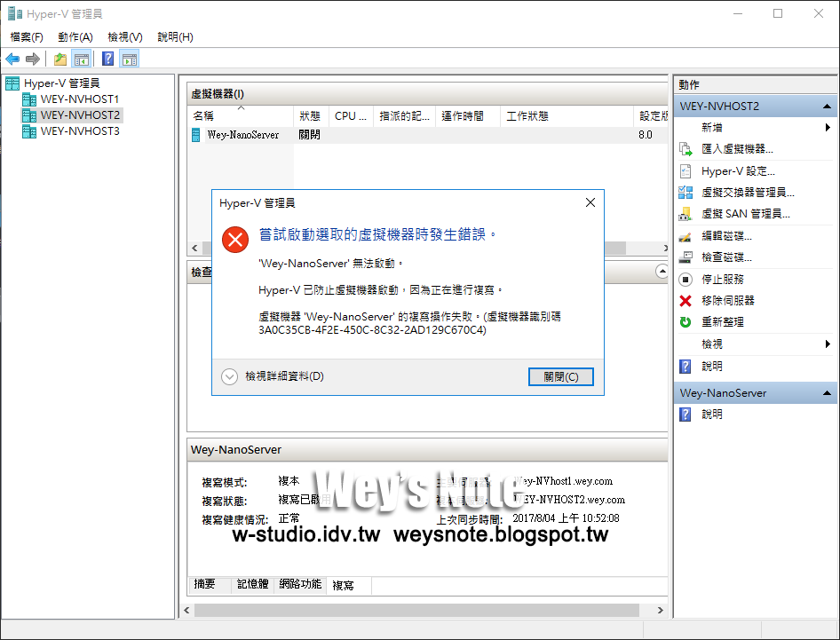
Task: Close the error dialog with its X
Action: point(590,202)
